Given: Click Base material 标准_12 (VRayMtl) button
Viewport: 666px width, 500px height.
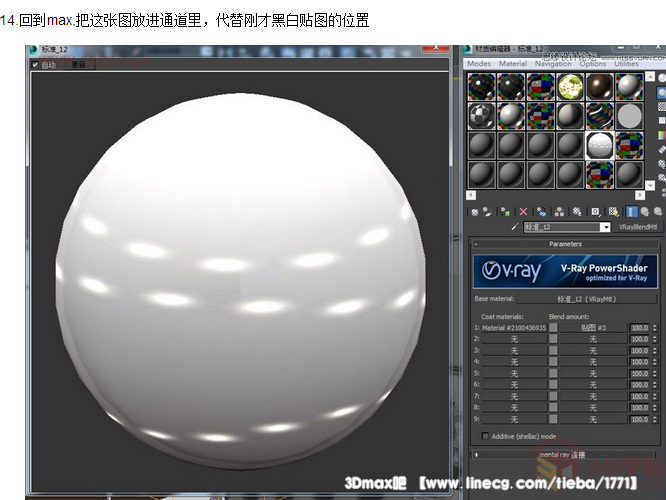Looking at the screenshot, I should (587, 299).
